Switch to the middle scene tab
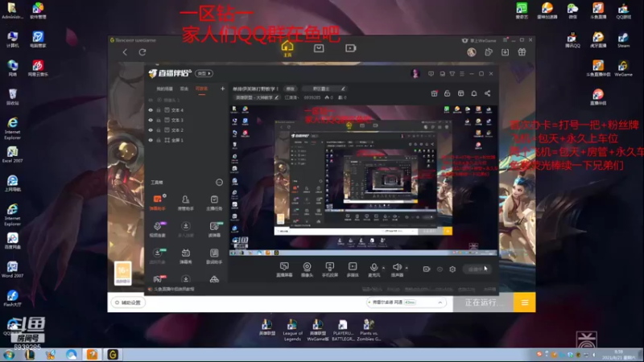This screenshot has height=362, width=644. click(184, 88)
